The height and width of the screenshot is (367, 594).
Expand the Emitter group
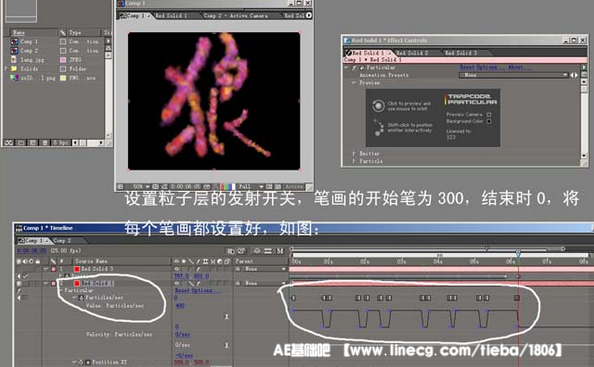pyautogui.click(x=354, y=153)
